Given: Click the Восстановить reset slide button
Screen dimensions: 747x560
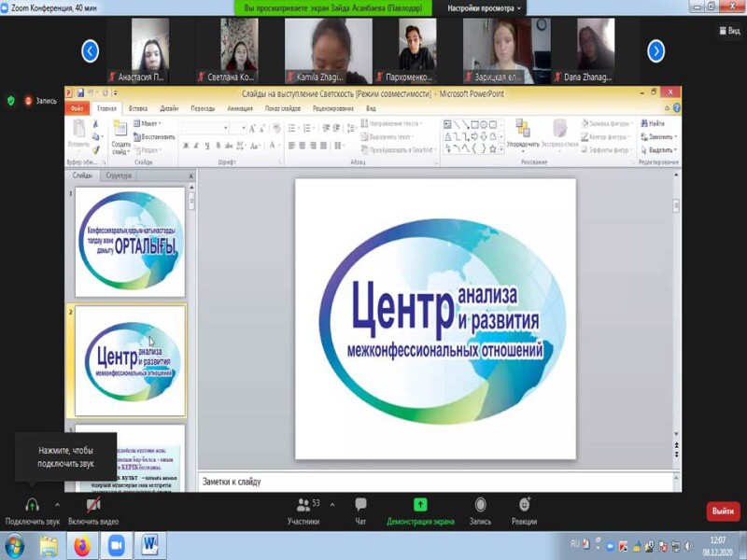Looking at the screenshot, I should 154,136.
